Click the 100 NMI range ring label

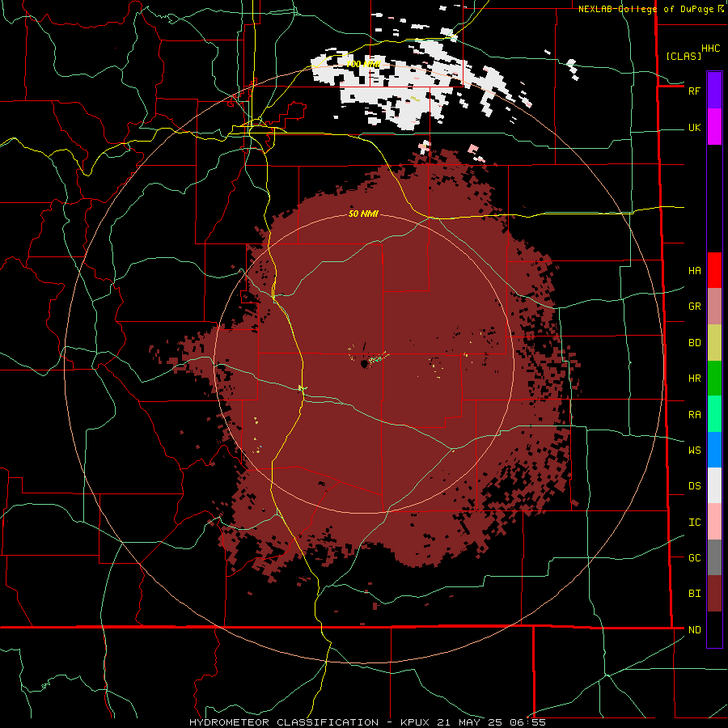[363, 64]
